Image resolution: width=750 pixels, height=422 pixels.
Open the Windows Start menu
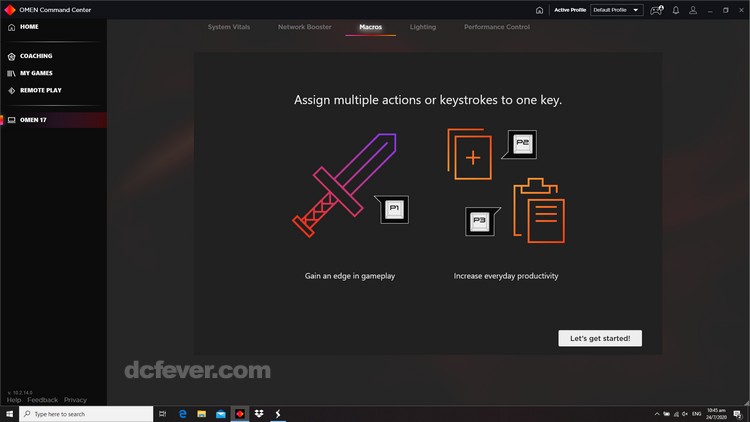click(9, 414)
